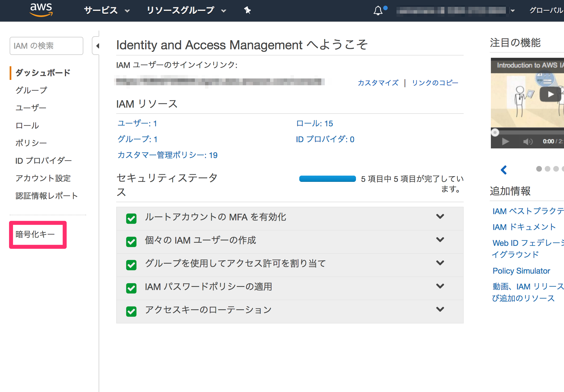Open the グローバル region selector

click(x=546, y=10)
